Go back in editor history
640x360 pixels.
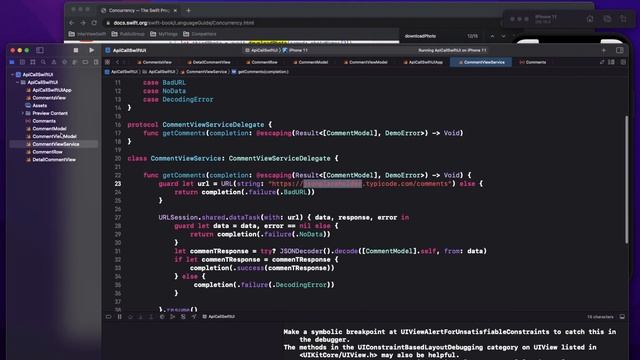coord(118,62)
